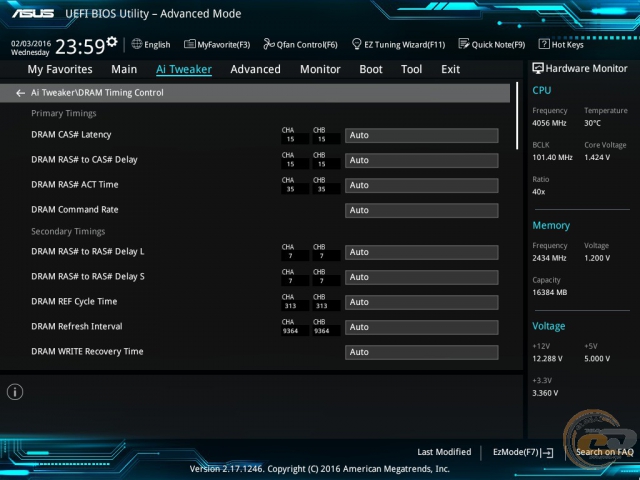Select the DRAM RAS# to RAS# Delay L label
This screenshot has width=640, height=480.
coord(88,251)
